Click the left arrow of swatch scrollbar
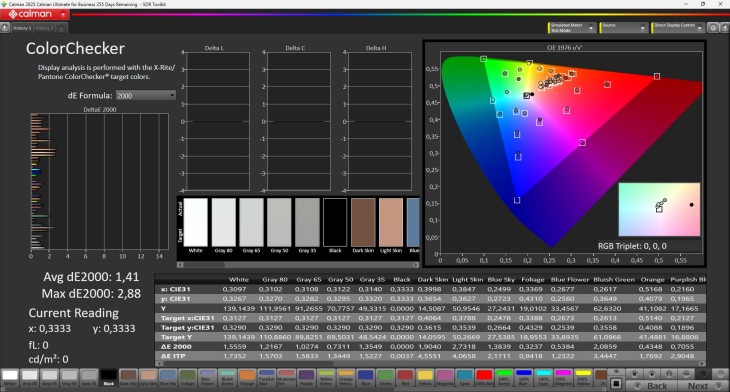 [180, 264]
